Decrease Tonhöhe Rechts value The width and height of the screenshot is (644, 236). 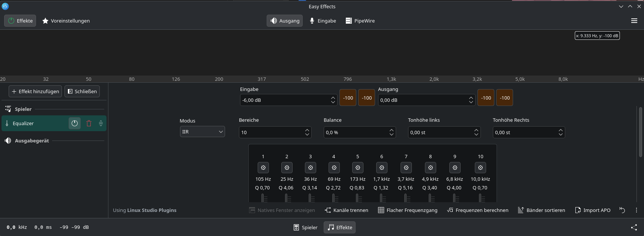tap(561, 134)
